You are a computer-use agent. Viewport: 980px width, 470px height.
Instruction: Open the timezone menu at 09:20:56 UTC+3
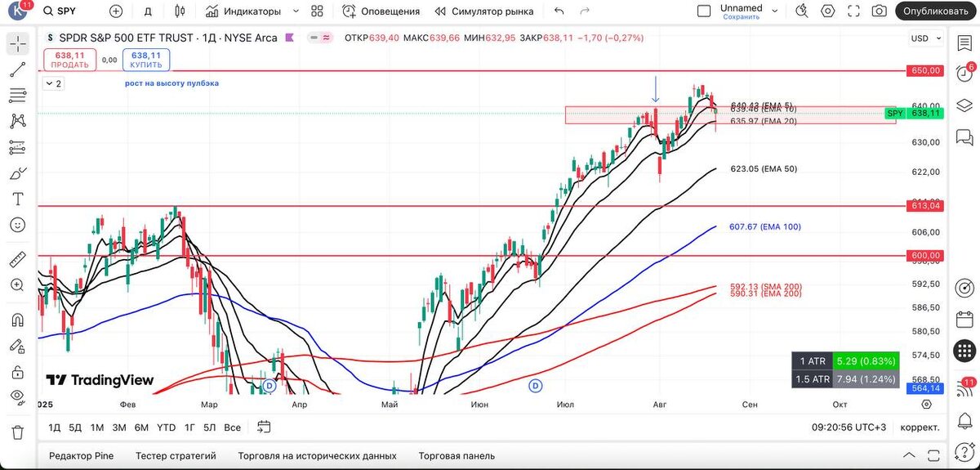[x=849, y=427]
